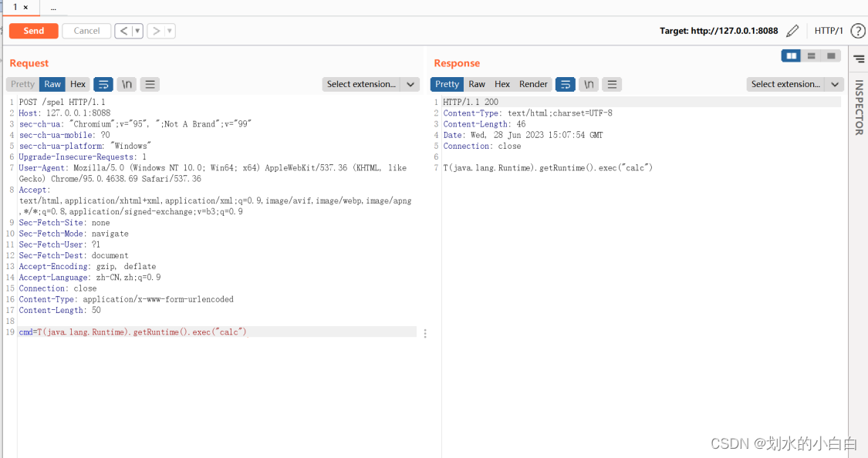Image resolution: width=868 pixels, height=458 pixels.
Task: Switch Request view to Raw tab
Action: click(x=52, y=84)
